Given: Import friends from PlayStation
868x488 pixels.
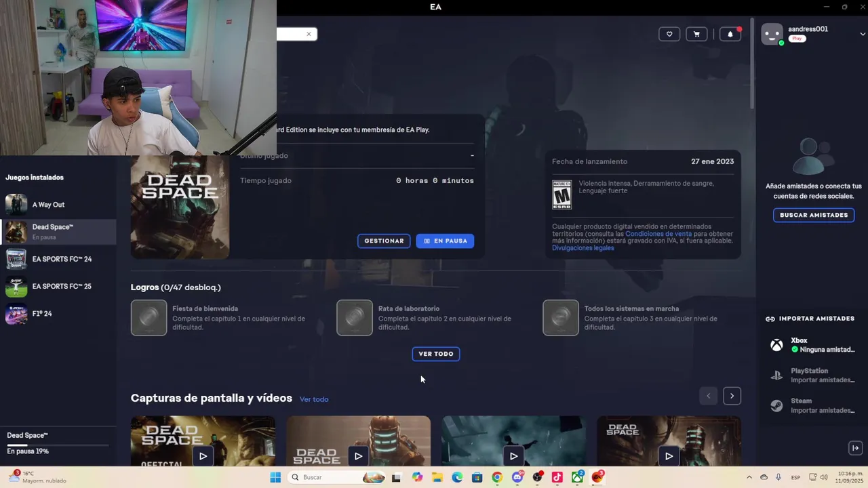Looking at the screenshot, I should [812, 375].
